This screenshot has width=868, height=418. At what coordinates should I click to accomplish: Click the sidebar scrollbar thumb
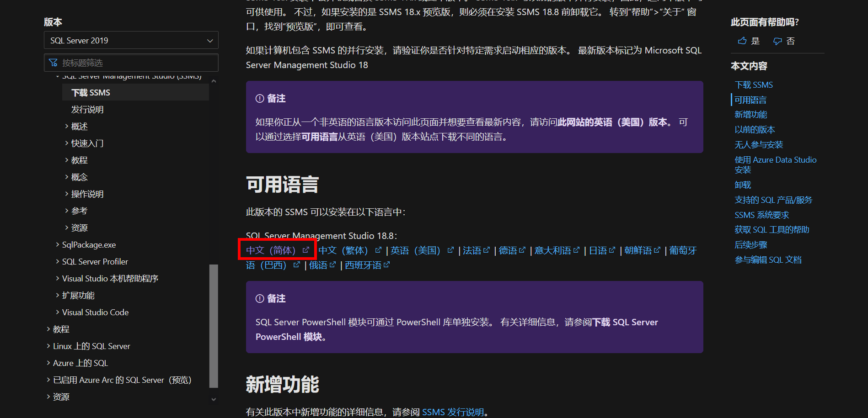pos(214,326)
